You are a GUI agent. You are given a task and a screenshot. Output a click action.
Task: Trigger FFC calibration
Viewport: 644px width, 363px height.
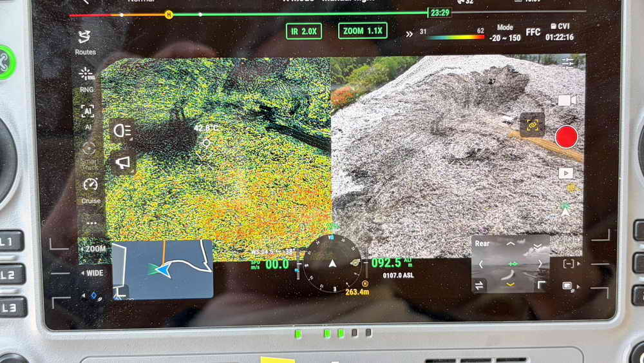[x=533, y=32]
